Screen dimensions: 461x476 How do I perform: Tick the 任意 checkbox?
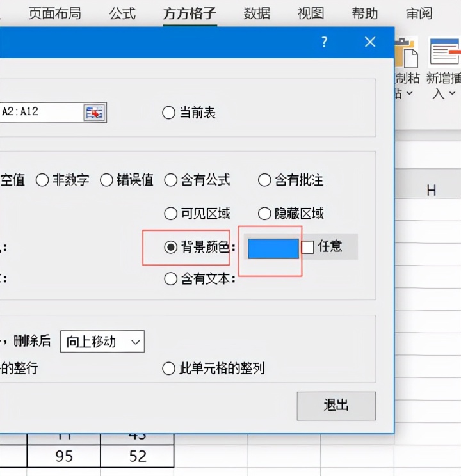pyautogui.click(x=307, y=247)
